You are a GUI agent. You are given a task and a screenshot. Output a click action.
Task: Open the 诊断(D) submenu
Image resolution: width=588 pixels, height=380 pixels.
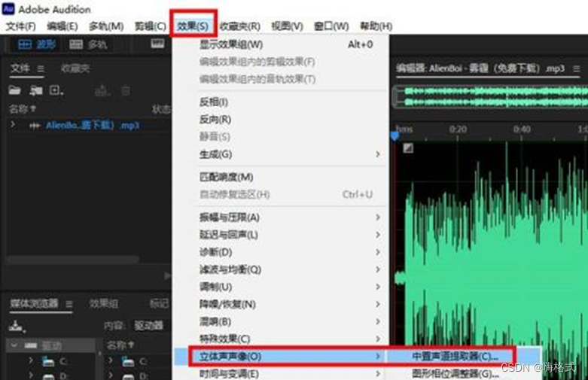coord(279,252)
